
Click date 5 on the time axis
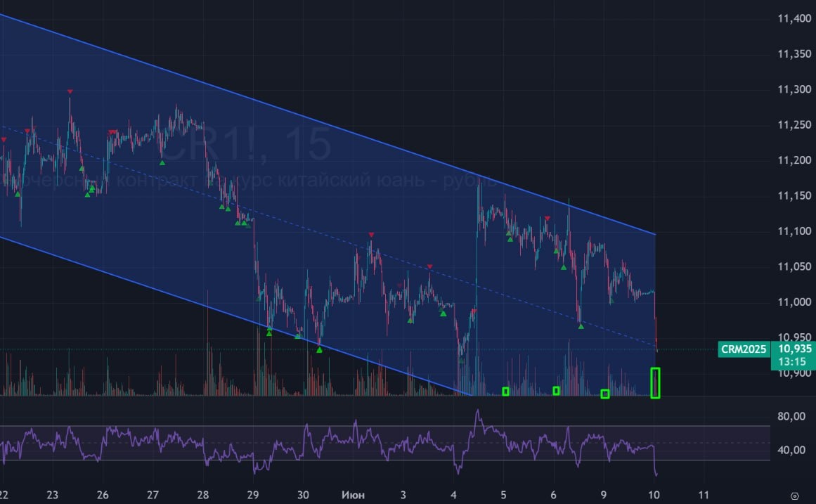point(503,495)
